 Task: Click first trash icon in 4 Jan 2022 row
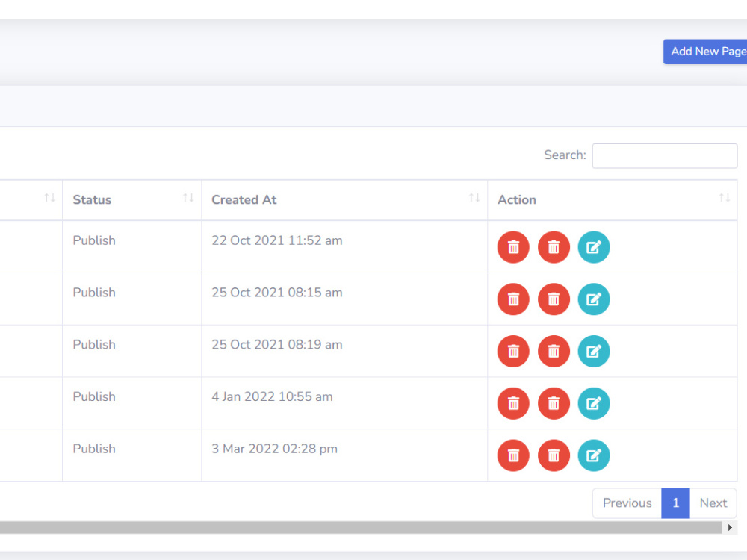[513, 403]
